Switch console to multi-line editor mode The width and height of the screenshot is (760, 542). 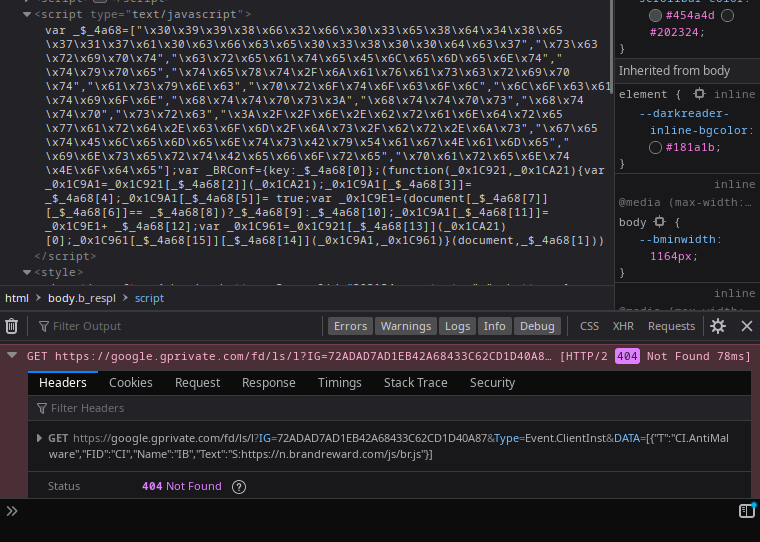747,510
